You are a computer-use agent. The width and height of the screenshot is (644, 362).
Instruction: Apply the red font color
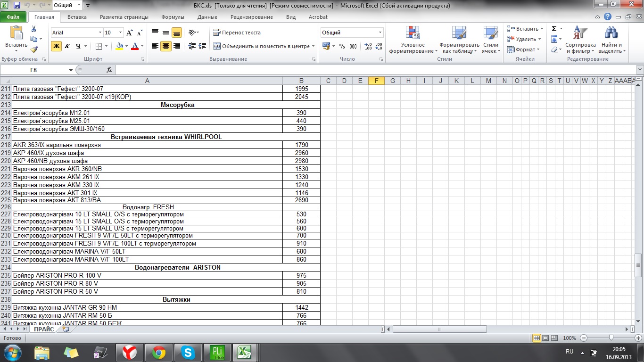135,46
